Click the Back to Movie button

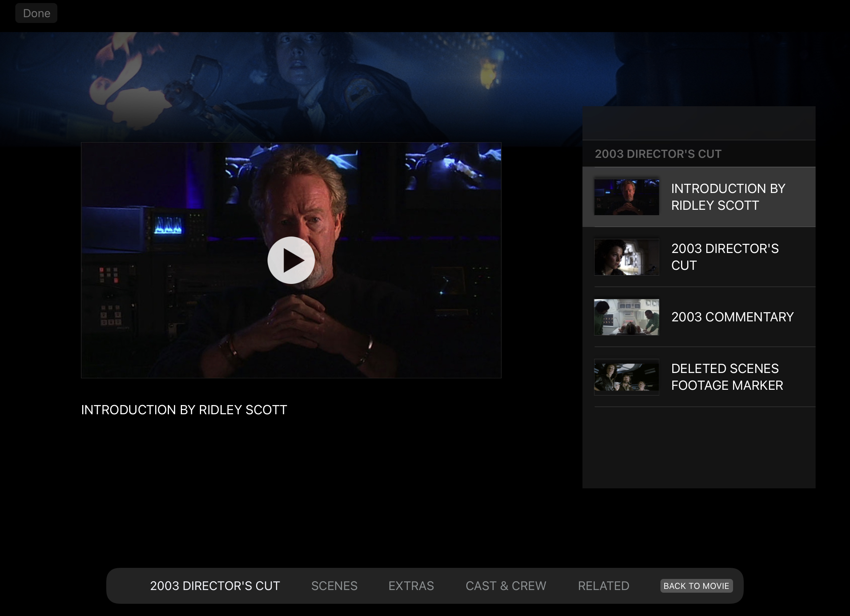[696, 586]
